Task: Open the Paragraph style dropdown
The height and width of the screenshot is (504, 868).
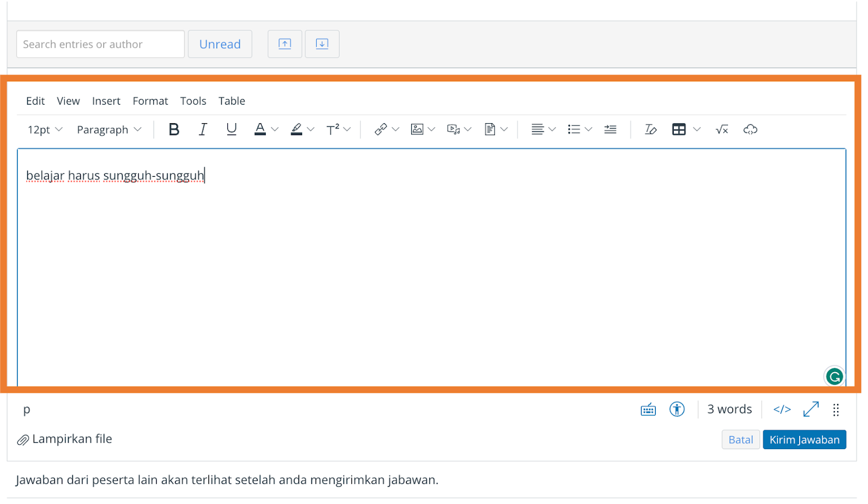Action: (109, 130)
